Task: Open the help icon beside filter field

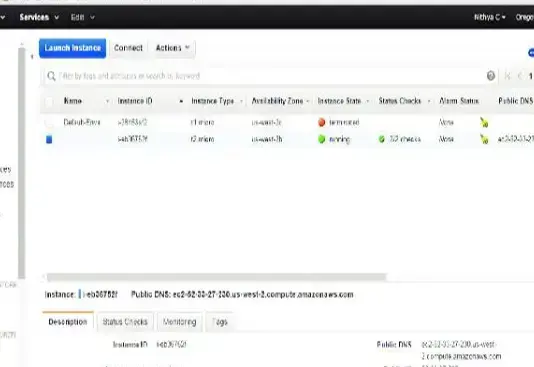Action: coord(491,76)
